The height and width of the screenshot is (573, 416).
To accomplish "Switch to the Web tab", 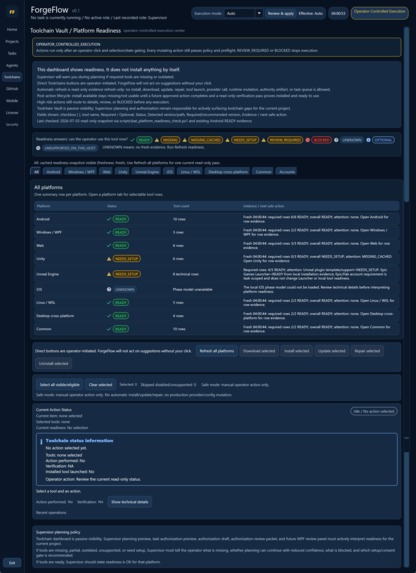I will [x=106, y=171].
